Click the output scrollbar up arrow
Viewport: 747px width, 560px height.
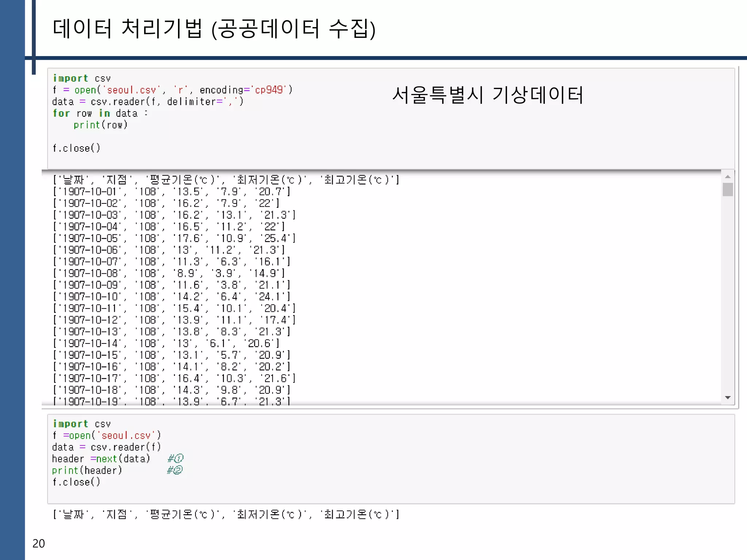coord(728,176)
